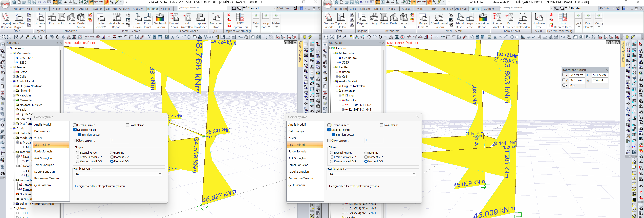The image size is (644, 218).
Task: Tick the X checkbox in Koordinat Kutusu
Action: click(x=564, y=75)
